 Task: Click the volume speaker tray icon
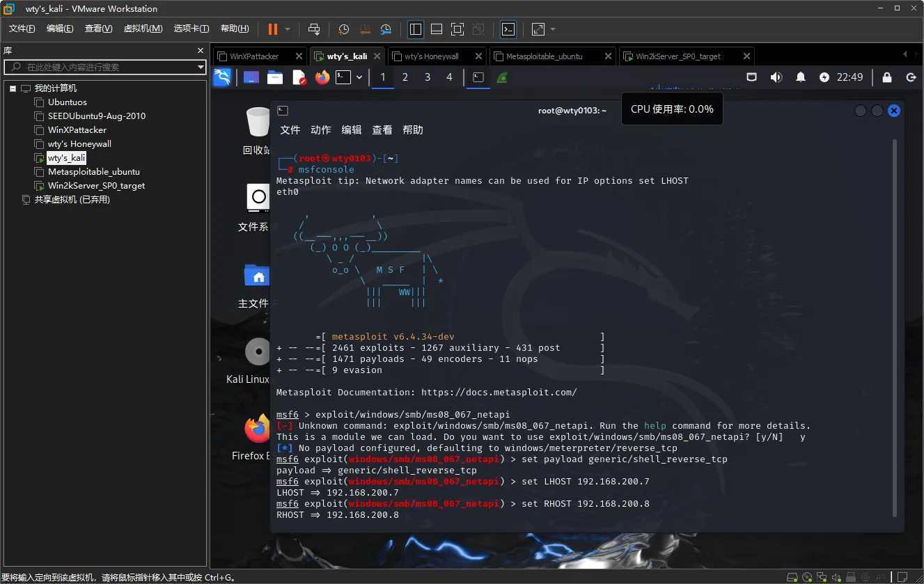coord(776,77)
